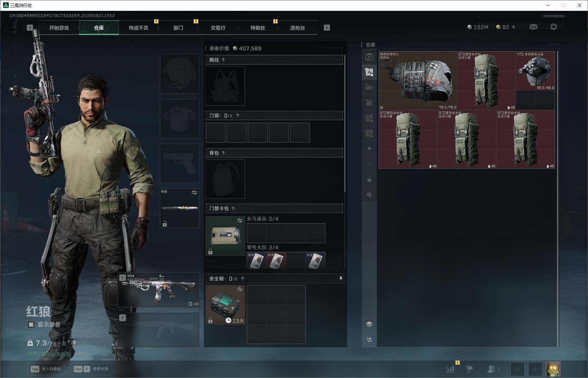Viewport: 588px width, 378px height.
Task: Click the first squad invite plus slot
Action: tap(517, 369)
